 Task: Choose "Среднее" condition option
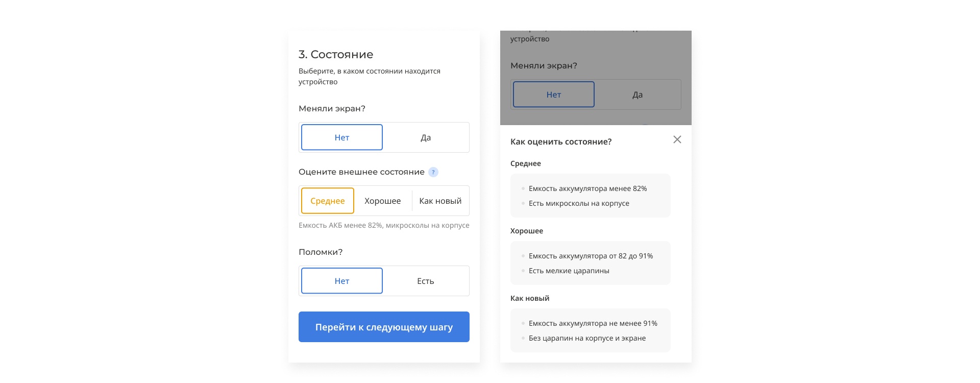coord(328,201)
